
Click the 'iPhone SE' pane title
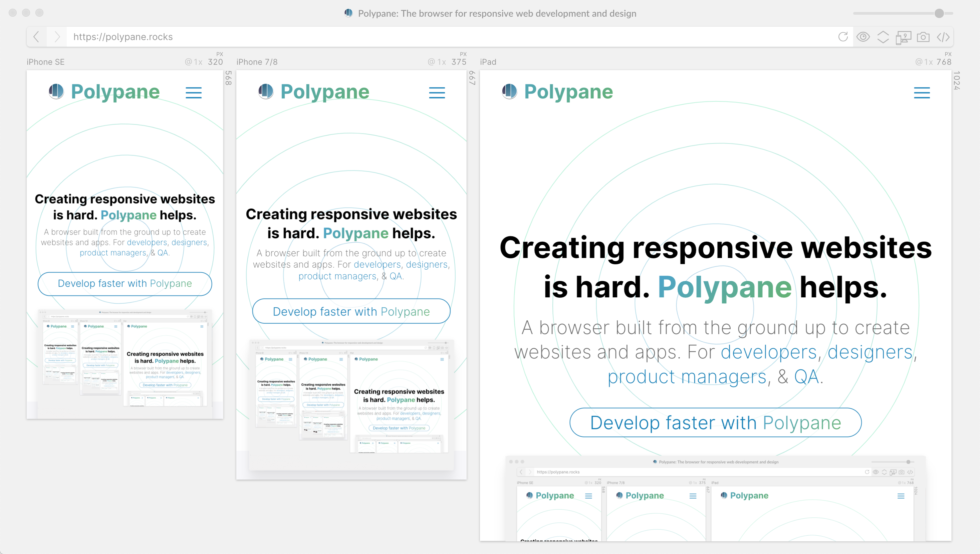point(46,62)
